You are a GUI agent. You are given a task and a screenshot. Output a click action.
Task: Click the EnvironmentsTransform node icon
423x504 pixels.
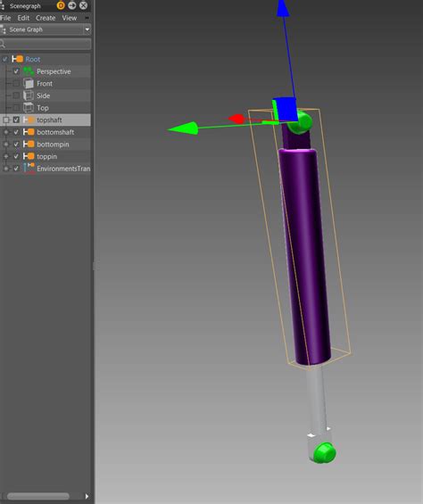(x=29, y=169)
